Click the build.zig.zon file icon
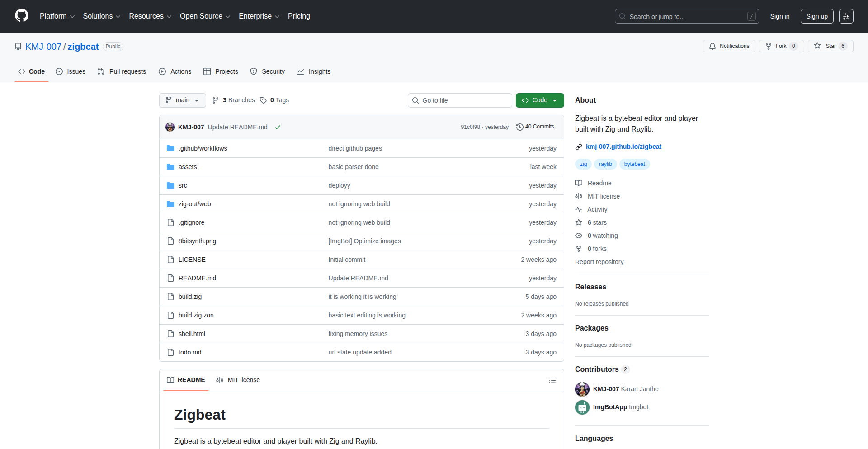This screenshot has height=449, width=868. 170,315
